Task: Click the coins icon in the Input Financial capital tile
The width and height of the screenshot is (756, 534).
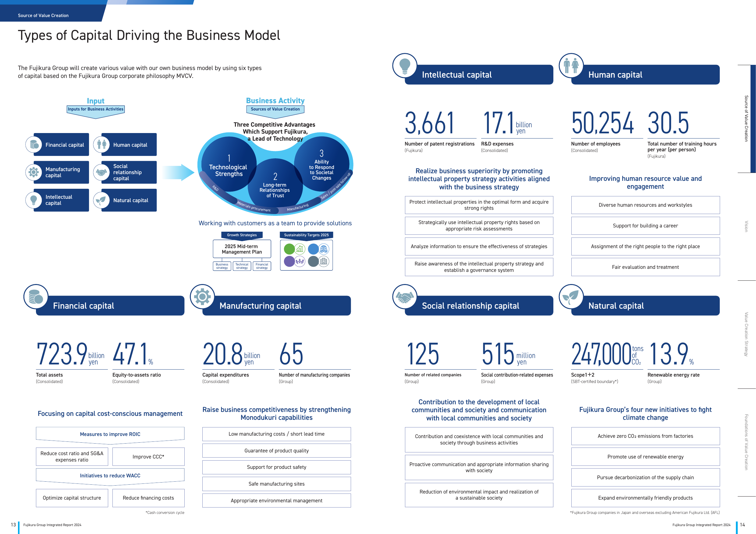Action: pyautogui.click(x=34, y=144)
